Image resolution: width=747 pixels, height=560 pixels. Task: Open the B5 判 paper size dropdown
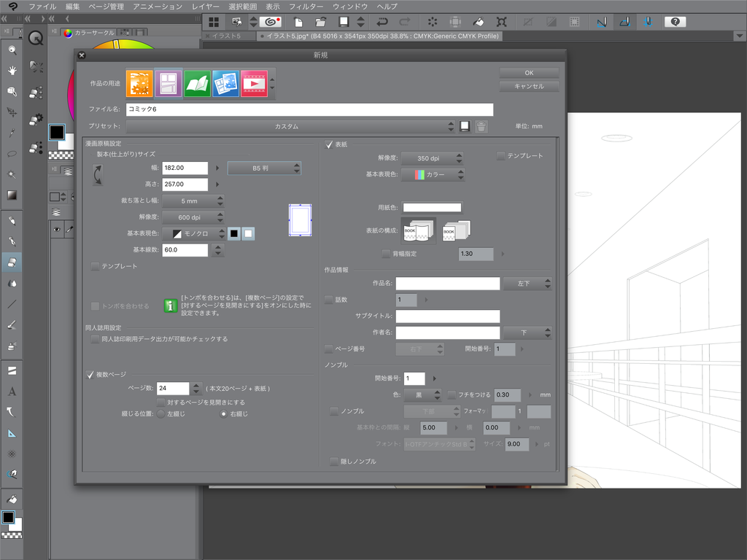point(264,168)
